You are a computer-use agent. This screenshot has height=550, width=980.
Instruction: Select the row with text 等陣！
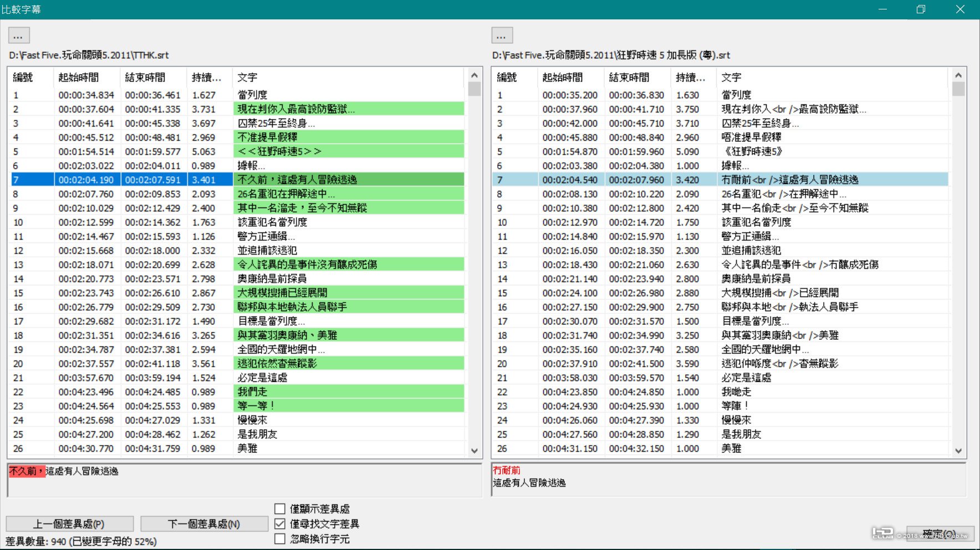(x=721, y=406)
